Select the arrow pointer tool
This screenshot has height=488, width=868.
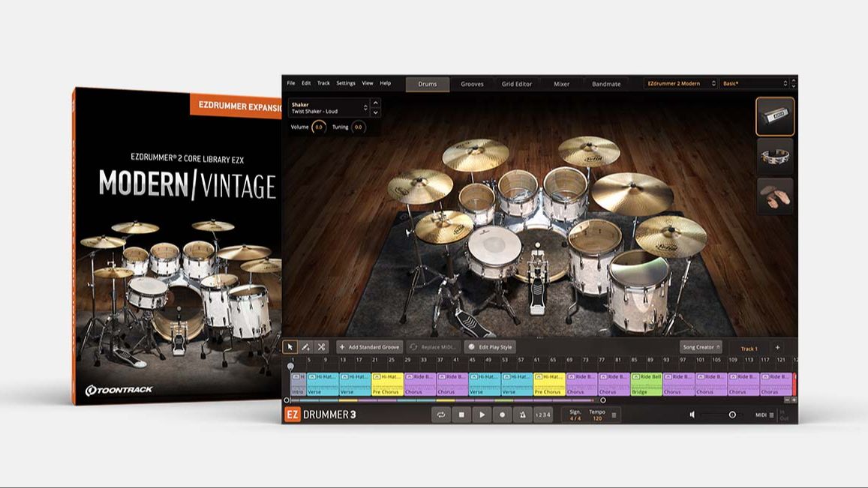(x=290, y=347)
